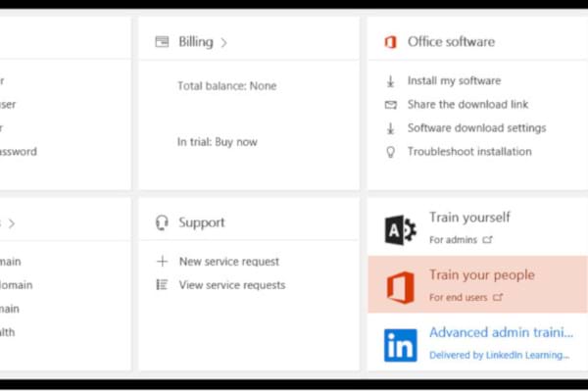This screenshot has width=588, height=392.
Task: Click For admins external link text
Action: (453, 240)
